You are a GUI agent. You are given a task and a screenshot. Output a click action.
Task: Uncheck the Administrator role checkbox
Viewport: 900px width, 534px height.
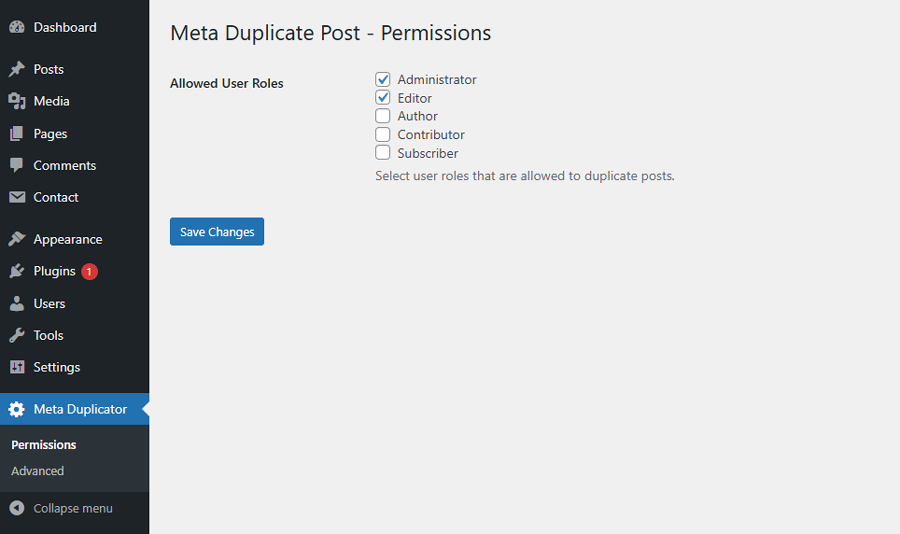click(x=383, y=79)
